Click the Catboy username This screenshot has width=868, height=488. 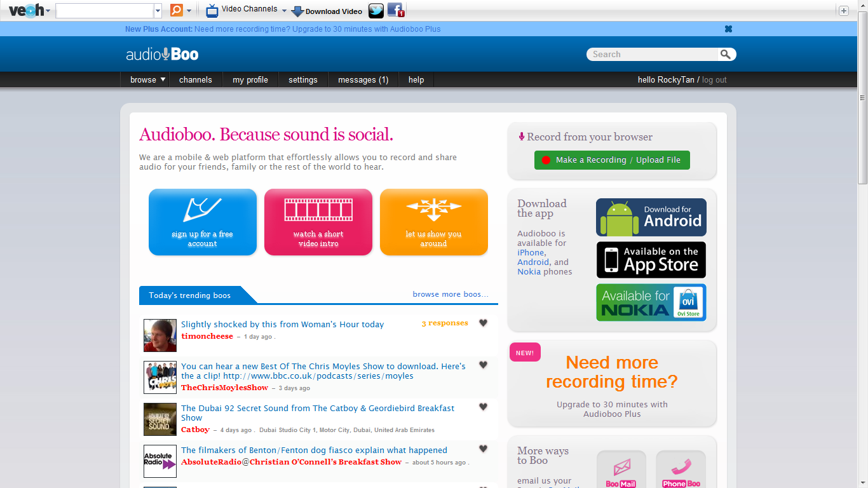[x=195, y=430]
